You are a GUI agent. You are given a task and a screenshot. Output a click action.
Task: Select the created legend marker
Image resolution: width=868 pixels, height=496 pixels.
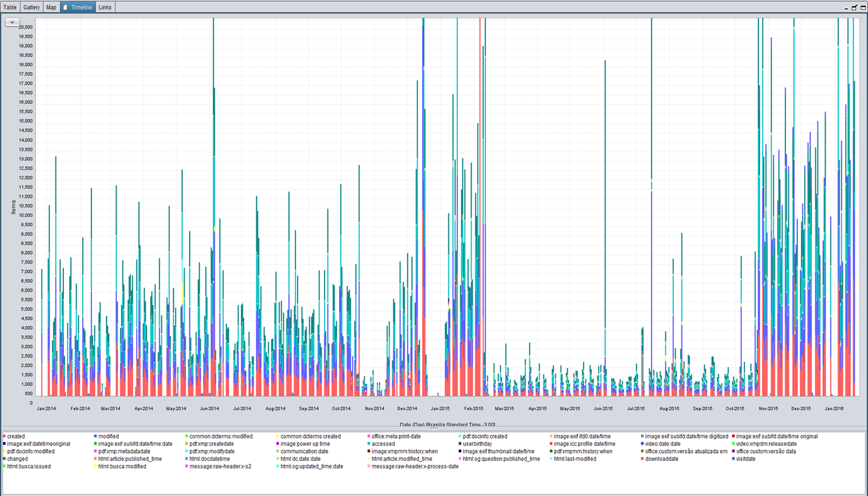(5, 436)
